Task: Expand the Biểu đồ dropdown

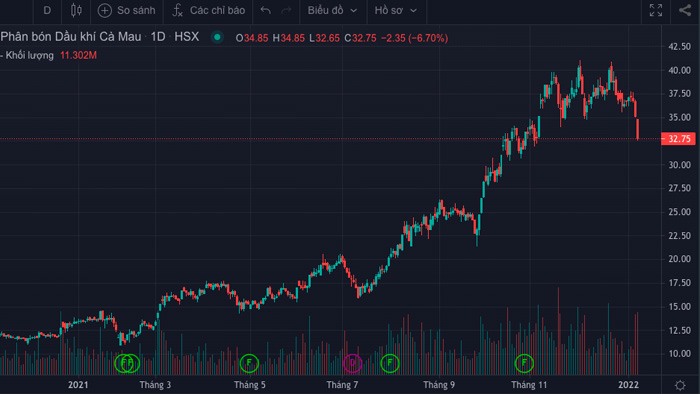Action: [333, 10]
